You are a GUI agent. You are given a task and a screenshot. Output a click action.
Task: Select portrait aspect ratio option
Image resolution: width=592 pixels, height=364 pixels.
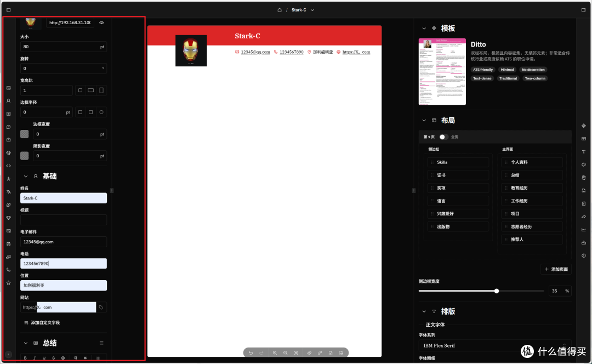click(x=101, y=90)
